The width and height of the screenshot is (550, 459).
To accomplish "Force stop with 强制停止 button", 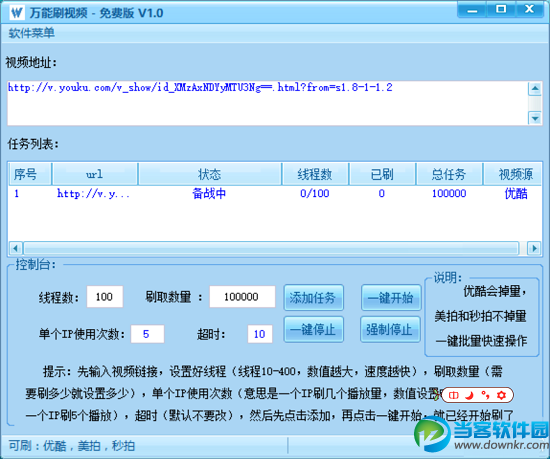I will pyautogui.click(x=390, y=329).
